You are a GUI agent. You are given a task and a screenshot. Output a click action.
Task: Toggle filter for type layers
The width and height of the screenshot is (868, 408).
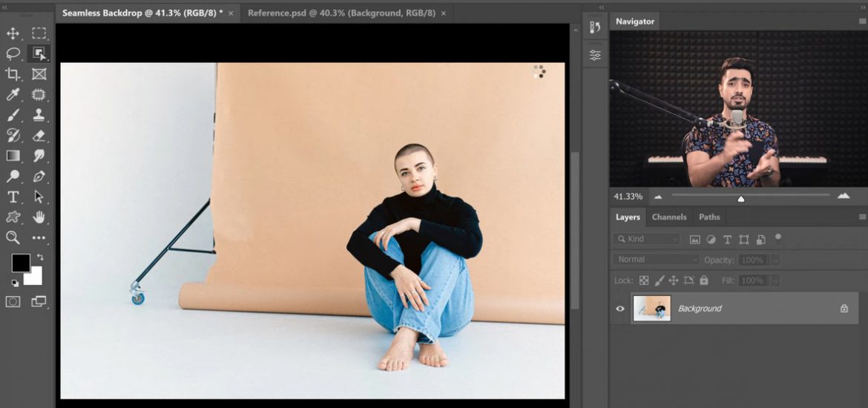pos(727,240)
